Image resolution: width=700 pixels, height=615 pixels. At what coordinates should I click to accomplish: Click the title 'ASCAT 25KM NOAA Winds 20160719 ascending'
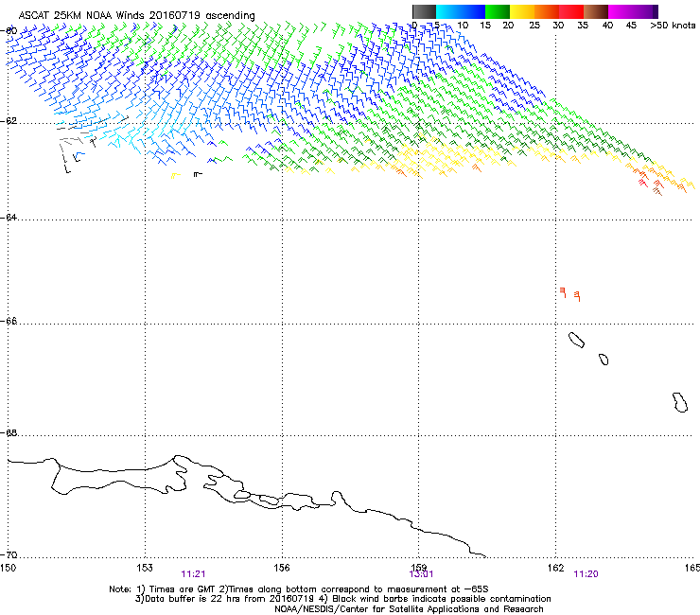click(136, 16)
